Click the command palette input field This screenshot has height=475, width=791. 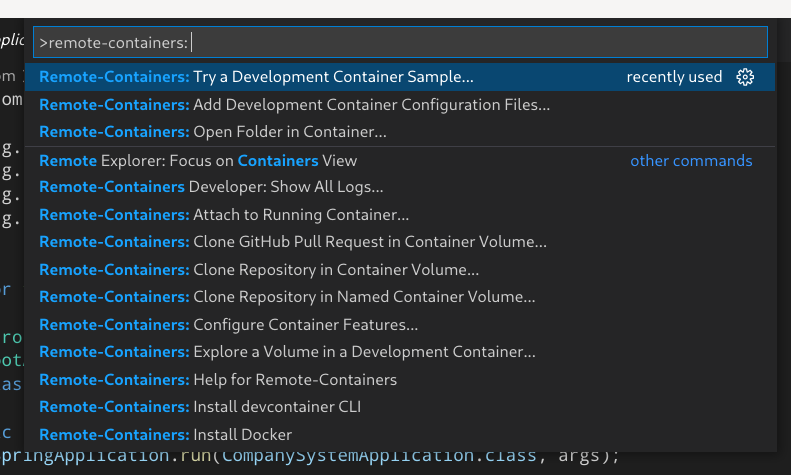(400, 42)
